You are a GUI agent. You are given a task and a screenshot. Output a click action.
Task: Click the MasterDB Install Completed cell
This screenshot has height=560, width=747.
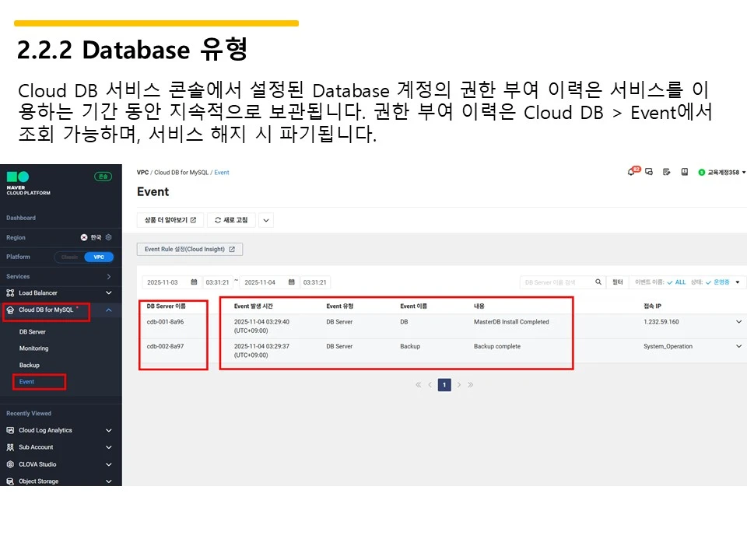tap(511, 322)
